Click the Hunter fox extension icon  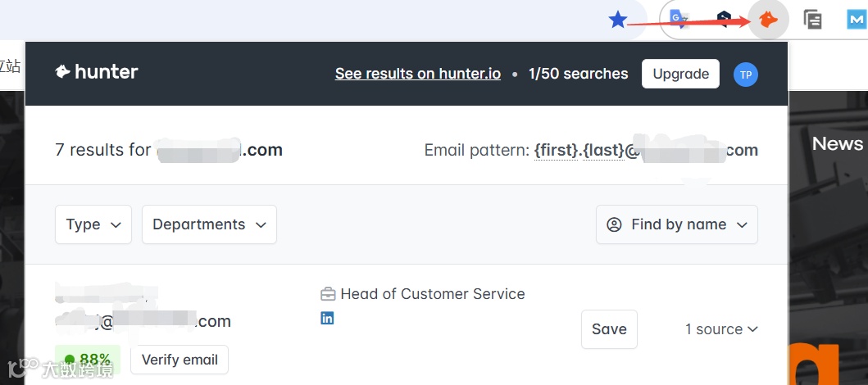768,20
